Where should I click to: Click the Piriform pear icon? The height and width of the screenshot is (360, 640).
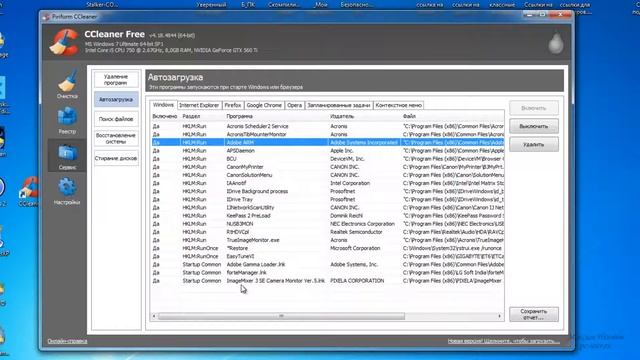(556, 42)
